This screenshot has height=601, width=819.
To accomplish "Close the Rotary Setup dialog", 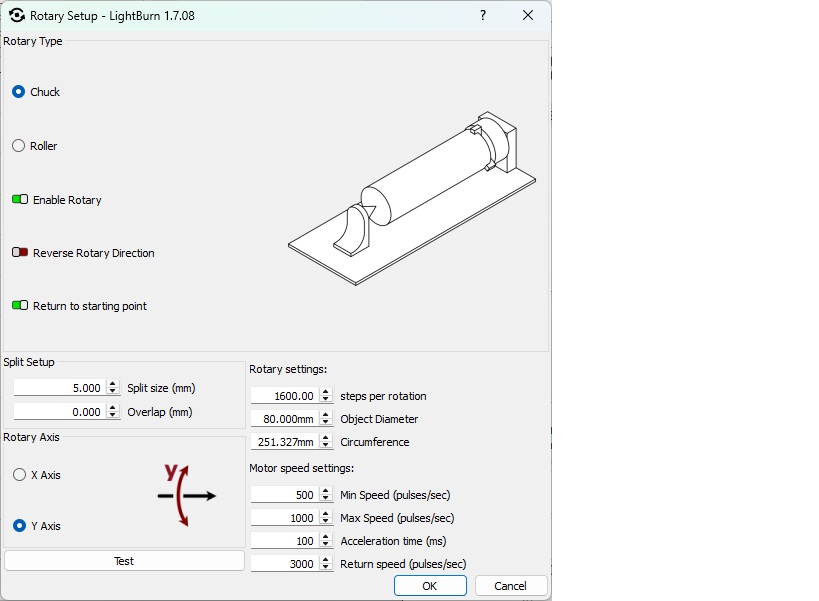I will pos(528,16).
